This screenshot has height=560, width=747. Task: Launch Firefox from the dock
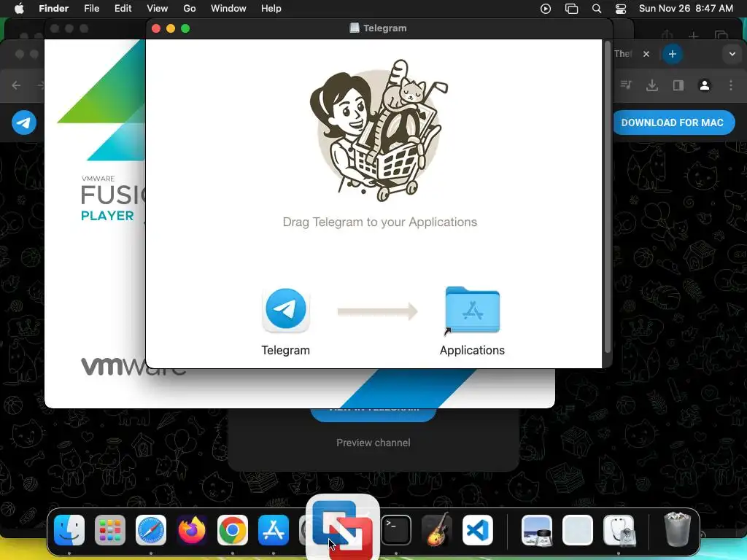[192, 530]
